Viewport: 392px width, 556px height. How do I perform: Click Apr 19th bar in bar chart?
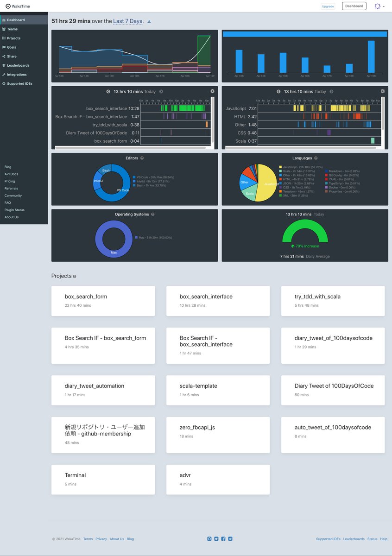371,57
